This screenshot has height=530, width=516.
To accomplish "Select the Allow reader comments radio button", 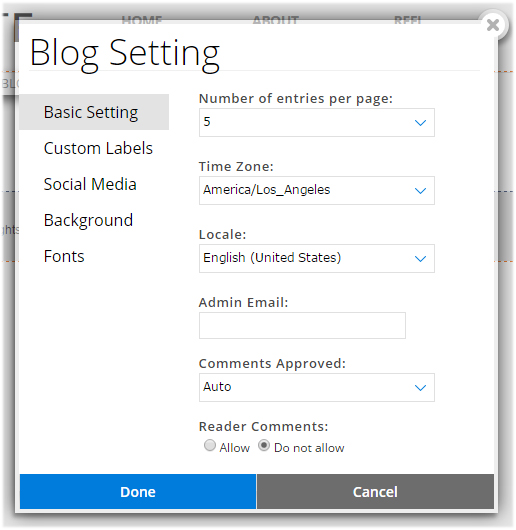I will 210,445.
